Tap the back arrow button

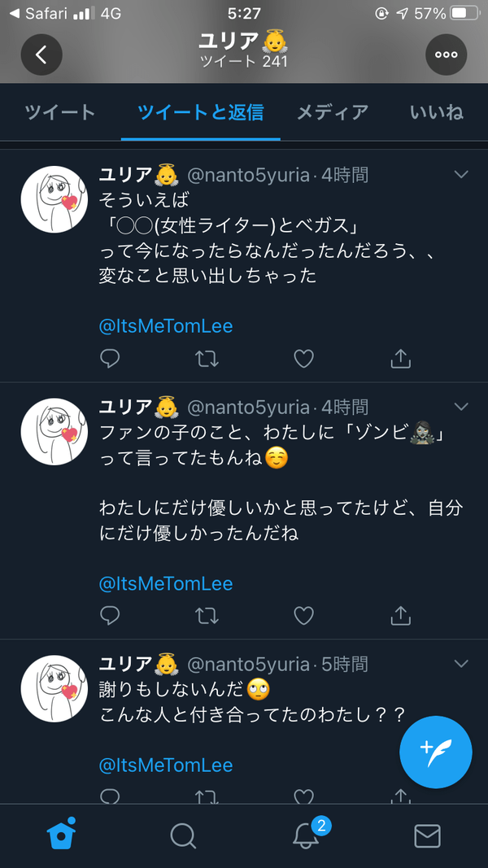pyautogui.click(x=41, y=55)
